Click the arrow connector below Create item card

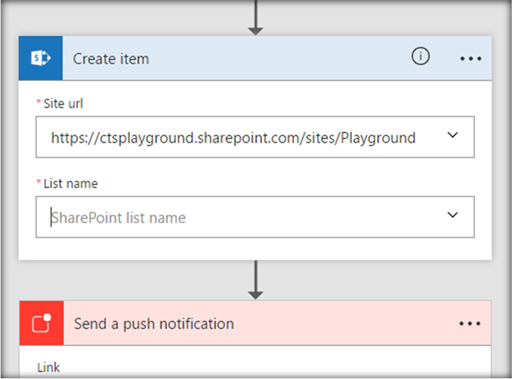256,280
